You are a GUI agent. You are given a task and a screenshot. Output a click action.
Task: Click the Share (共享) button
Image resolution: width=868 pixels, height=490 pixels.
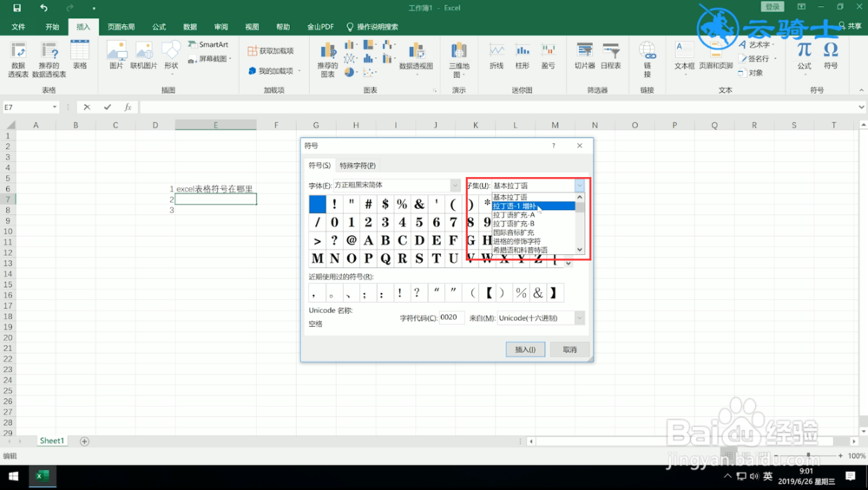pos(851,26)
